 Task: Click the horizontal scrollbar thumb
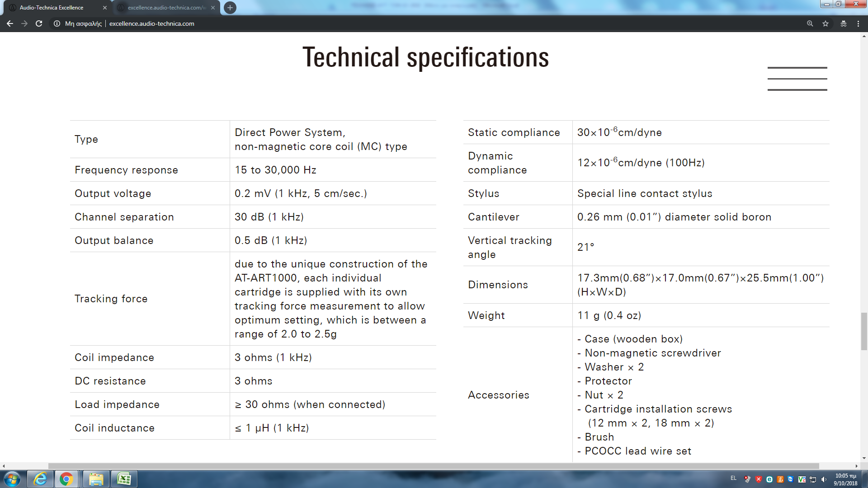tap(433, 466)
